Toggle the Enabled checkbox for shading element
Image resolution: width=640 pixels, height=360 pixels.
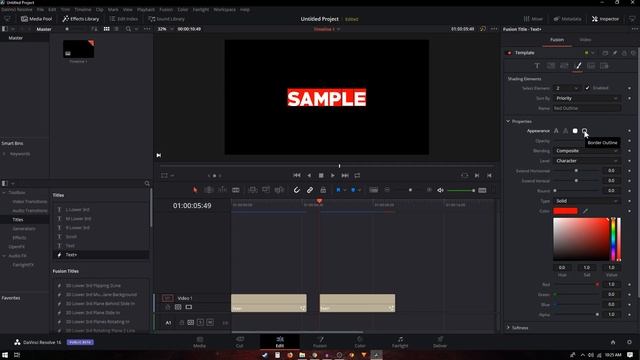click(x=587, y=88)
